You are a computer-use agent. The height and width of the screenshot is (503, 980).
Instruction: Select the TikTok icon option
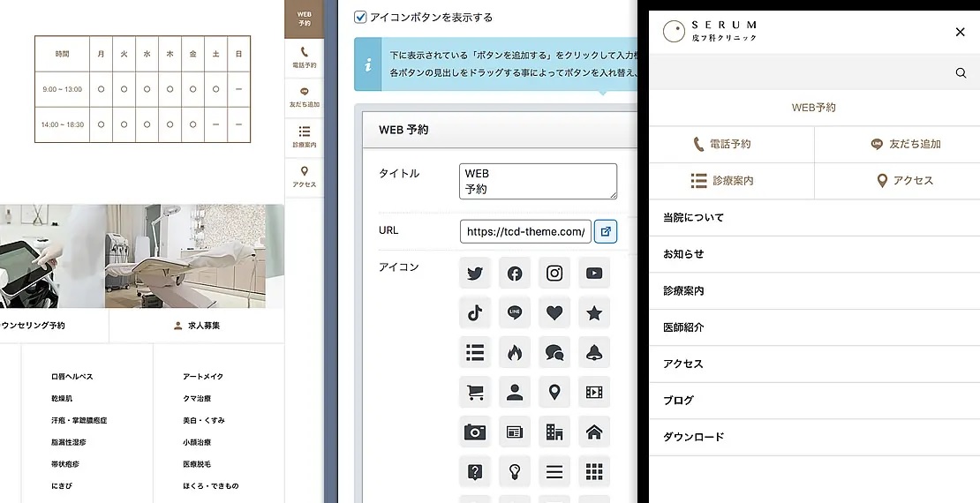475,312
